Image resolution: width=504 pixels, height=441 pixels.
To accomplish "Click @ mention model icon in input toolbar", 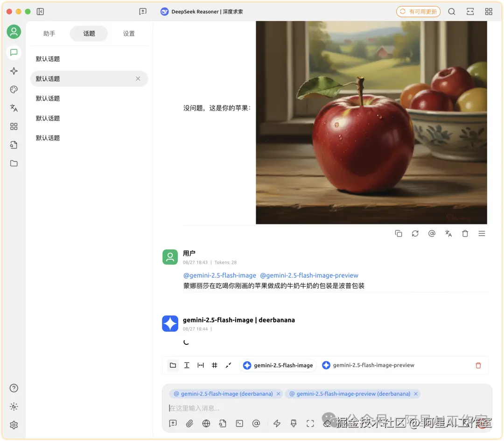I will pyautogui.click(x=256, y=424).
